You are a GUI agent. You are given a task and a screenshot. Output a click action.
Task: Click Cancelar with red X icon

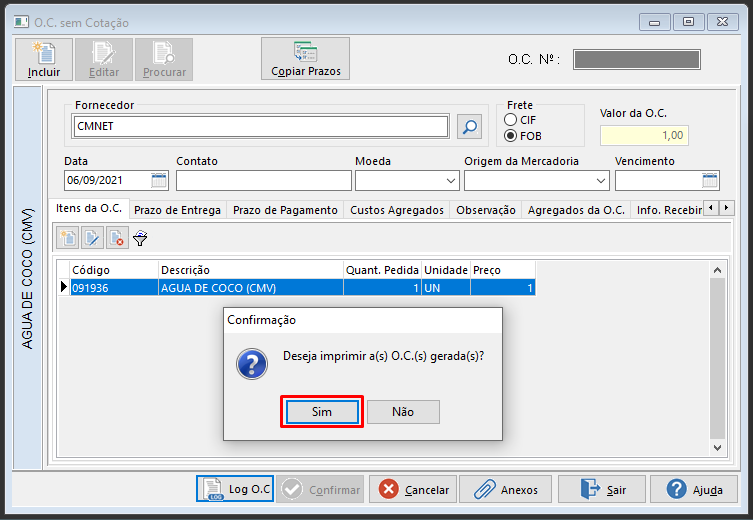point(413,489)
